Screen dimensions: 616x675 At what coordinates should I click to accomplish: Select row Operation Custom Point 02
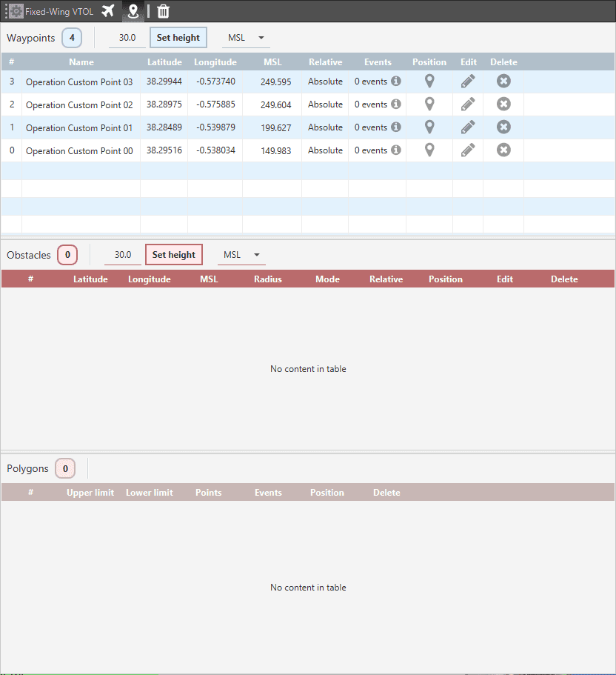click(x=307, y=104)
